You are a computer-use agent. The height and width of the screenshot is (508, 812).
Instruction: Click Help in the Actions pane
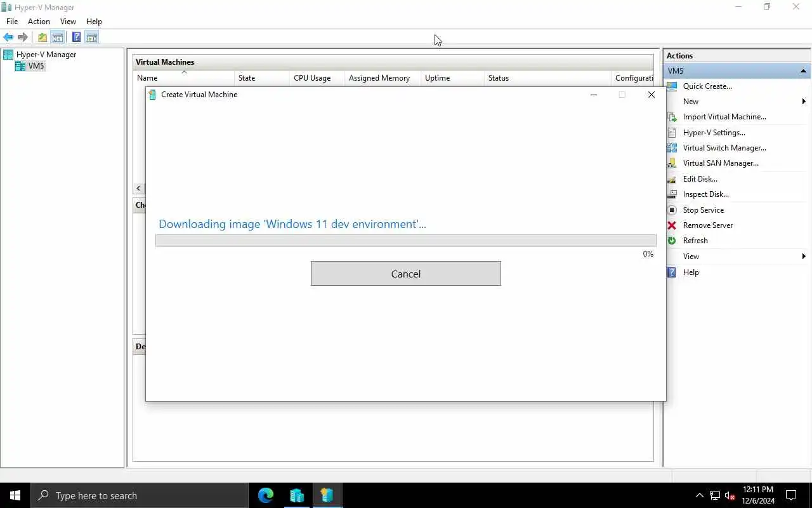click(691, 272)
